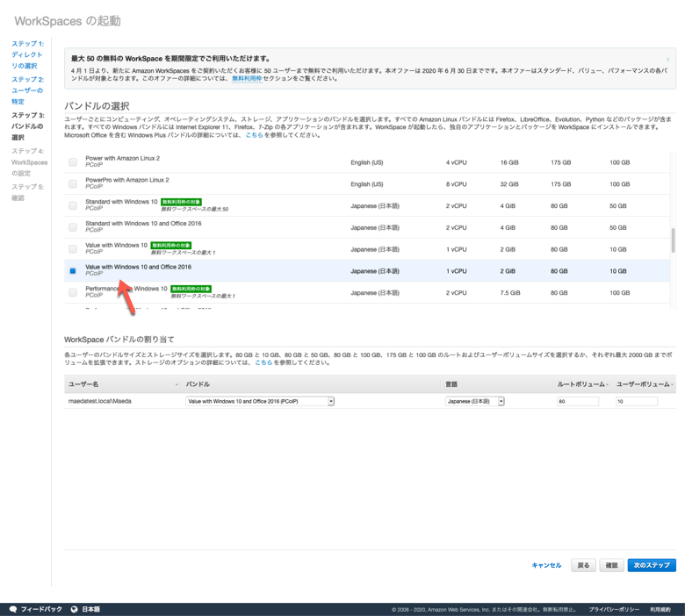This screenshot has width=685, height=616.
Task: Click '32 GiB' in the PowerPro row
Action: (x=509, y=184)
